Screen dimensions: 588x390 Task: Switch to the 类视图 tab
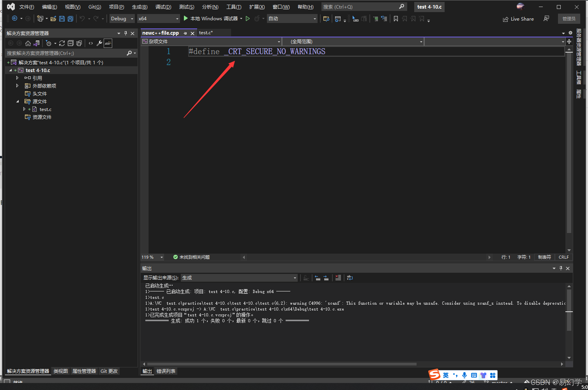coord(60,371)
